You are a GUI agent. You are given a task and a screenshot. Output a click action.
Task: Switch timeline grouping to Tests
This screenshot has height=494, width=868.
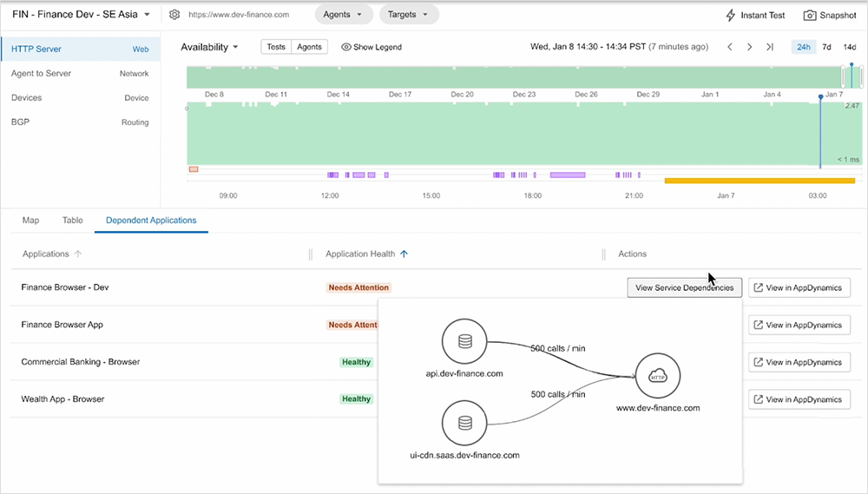tap(276, 47)
